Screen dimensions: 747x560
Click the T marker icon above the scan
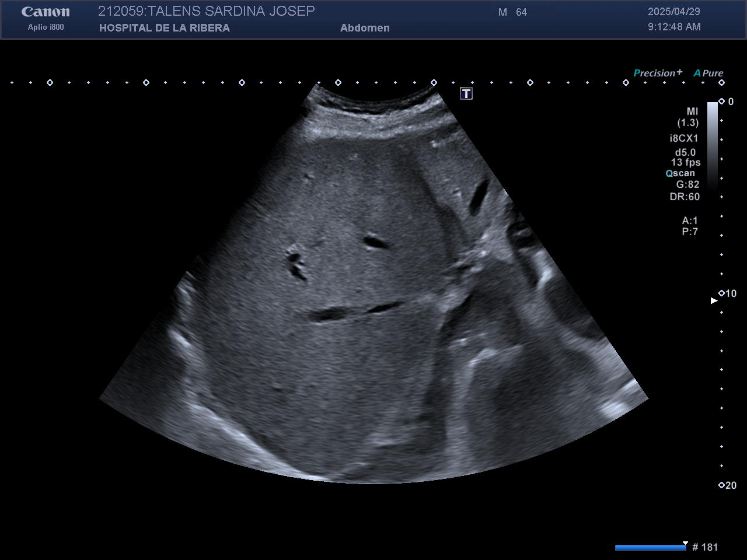(x=466, y=93)
